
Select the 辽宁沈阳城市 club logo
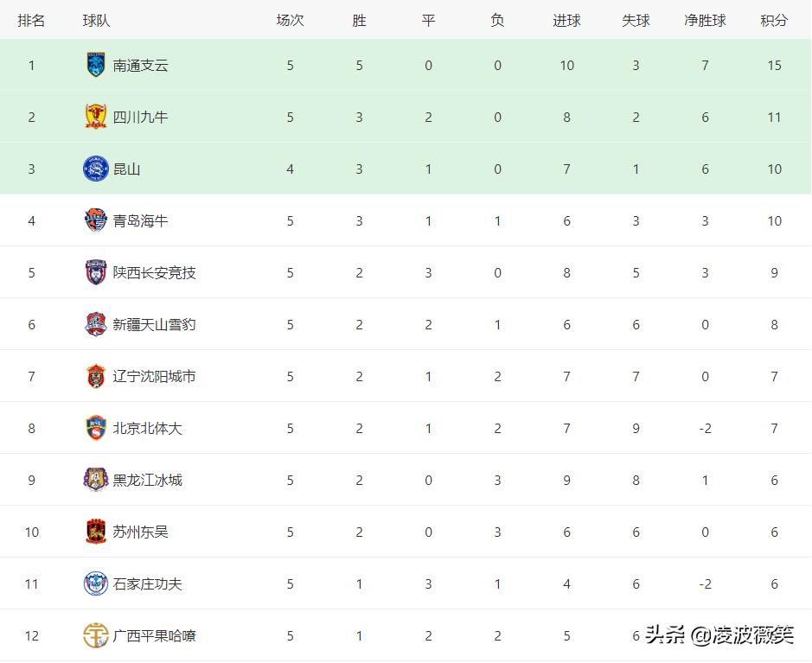point(95,376)
